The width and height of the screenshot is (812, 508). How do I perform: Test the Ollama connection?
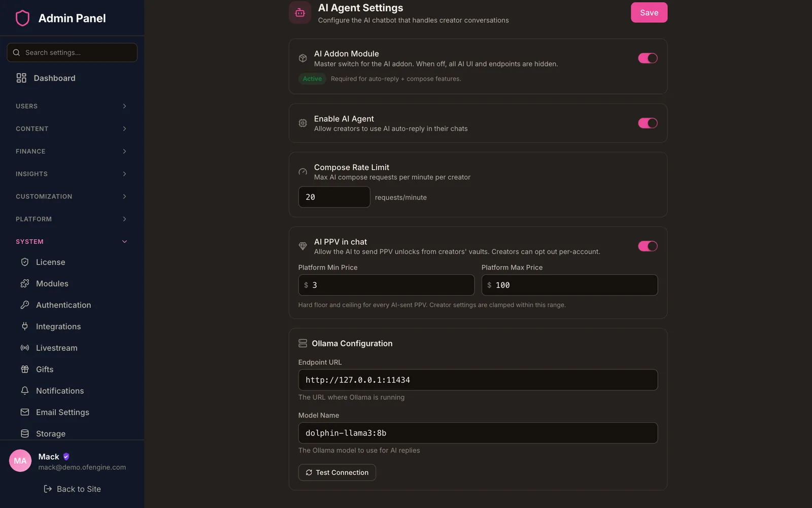pos(337,472)
